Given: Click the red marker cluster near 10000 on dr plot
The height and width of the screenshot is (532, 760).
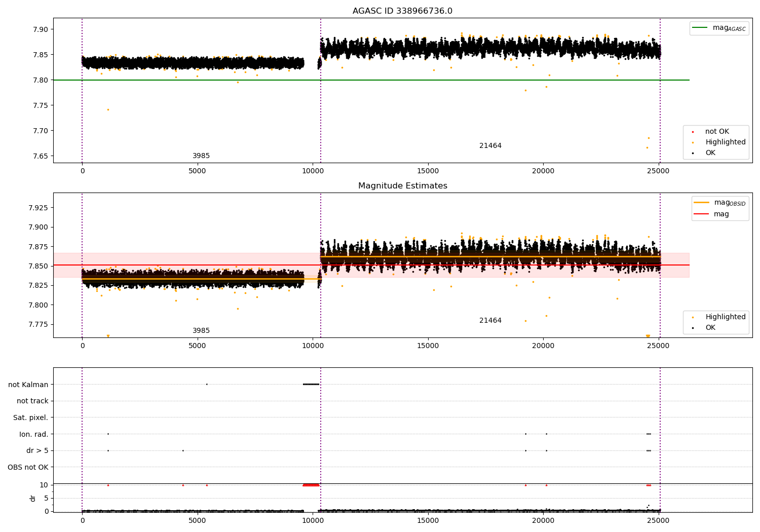Looking at the screenshot, I should [x=311, y=485].
